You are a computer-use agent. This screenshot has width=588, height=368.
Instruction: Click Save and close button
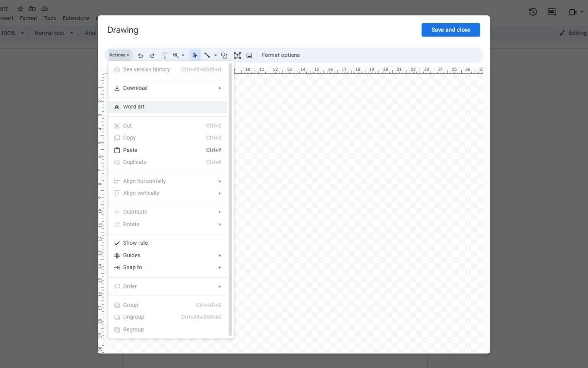451,30
